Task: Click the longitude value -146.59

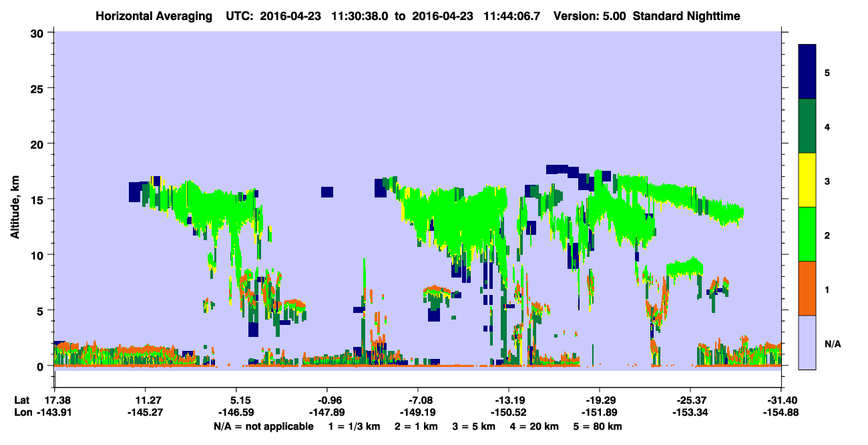Action: (x=236, y=412)
